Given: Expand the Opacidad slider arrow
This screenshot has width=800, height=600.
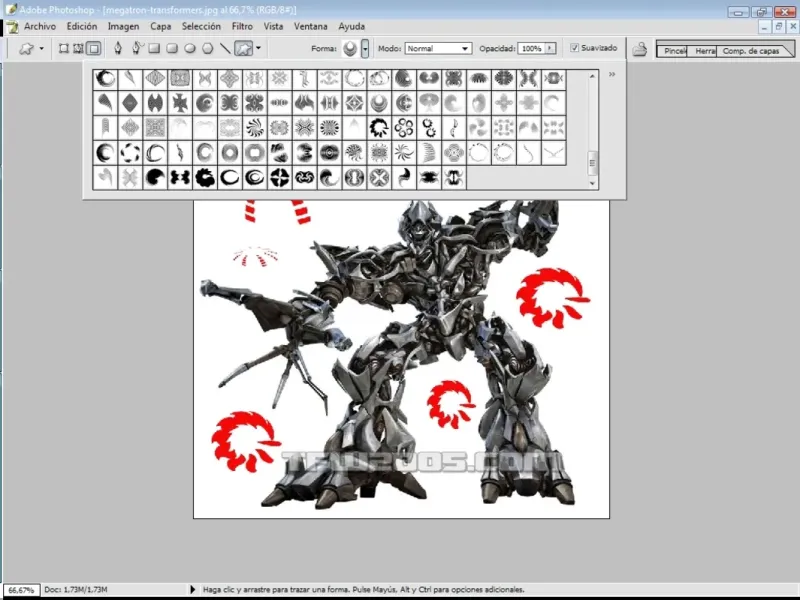Looking at the screenshot, I should [x=551, y=48].
